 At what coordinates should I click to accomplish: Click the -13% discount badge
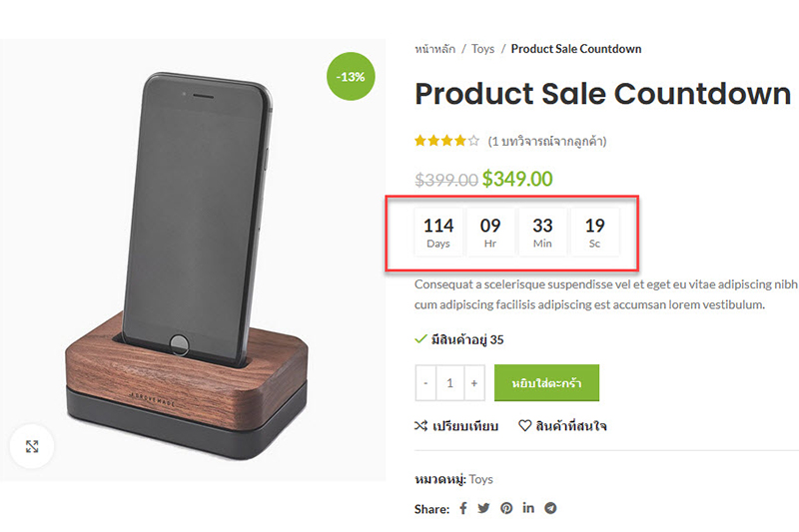351,77
